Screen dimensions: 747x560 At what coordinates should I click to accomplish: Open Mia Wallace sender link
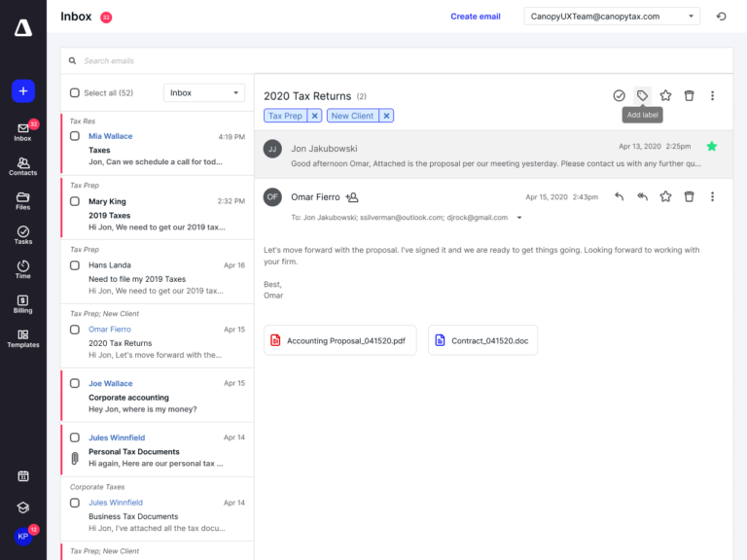click(111, 136)
